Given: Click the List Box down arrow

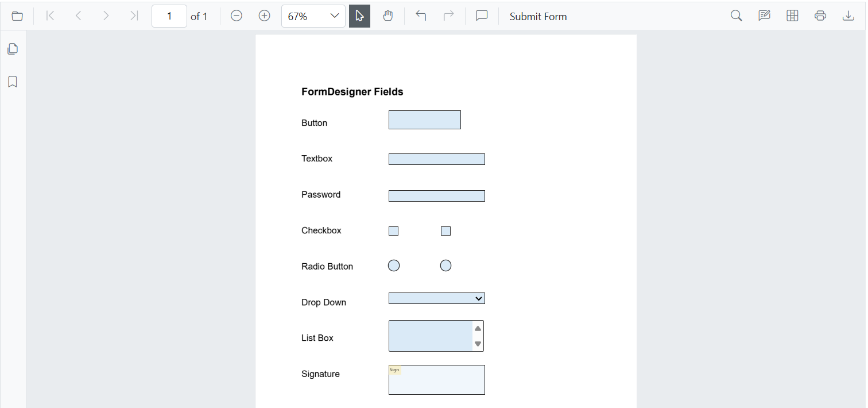Looking at the screenshot, I should [x=478, y=344].
